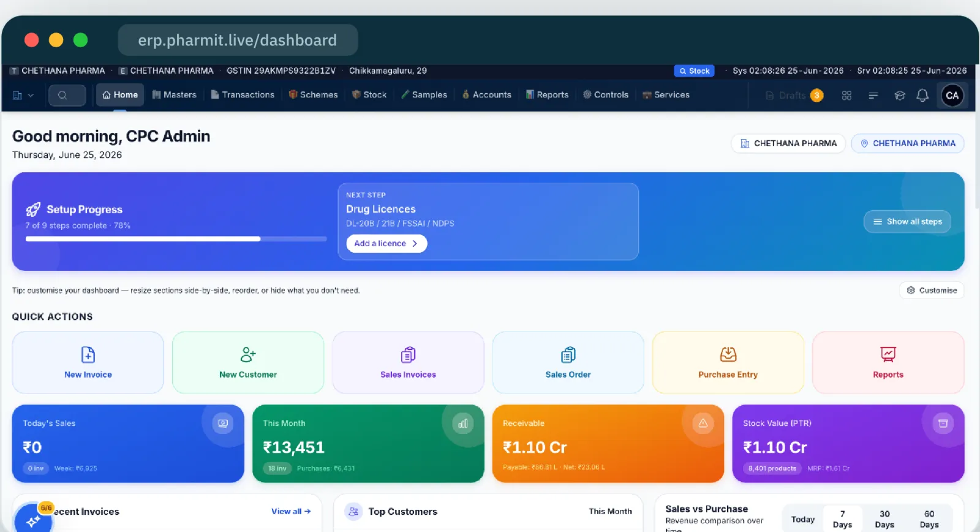Open the Controls menu
The height and width of the screenshot is (532, 980).
[606, 95]
